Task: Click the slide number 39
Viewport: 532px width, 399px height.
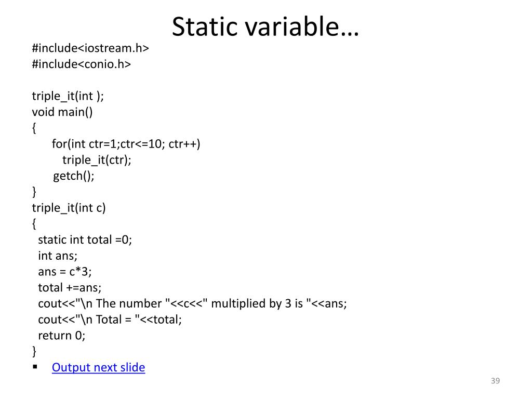Action: (495, 381)
